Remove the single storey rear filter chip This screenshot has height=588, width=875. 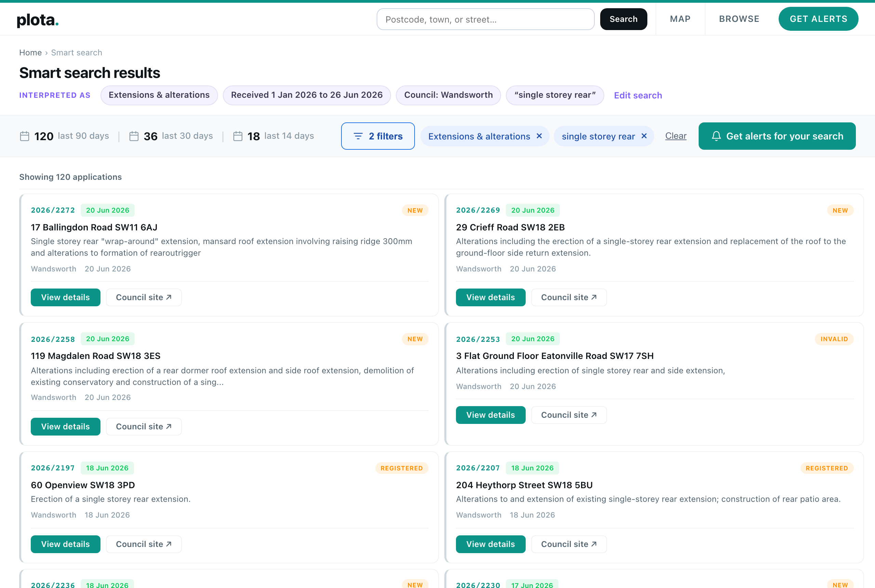pos(644,136)
